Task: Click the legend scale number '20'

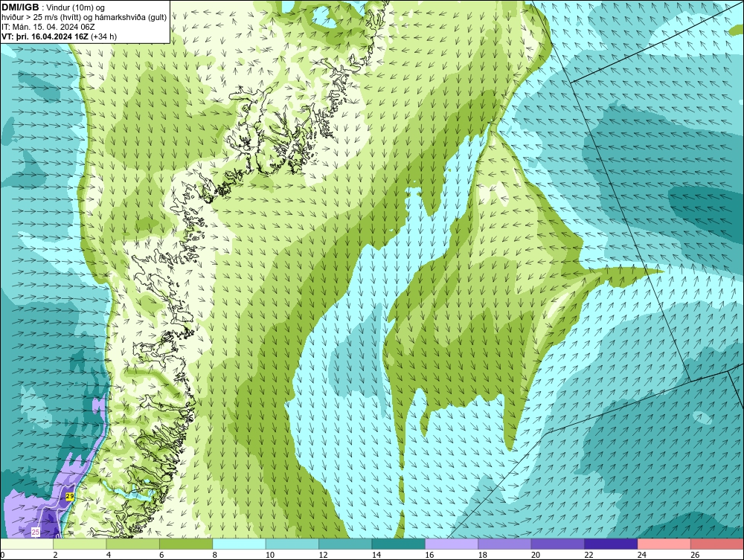Action: click(536, 555)
